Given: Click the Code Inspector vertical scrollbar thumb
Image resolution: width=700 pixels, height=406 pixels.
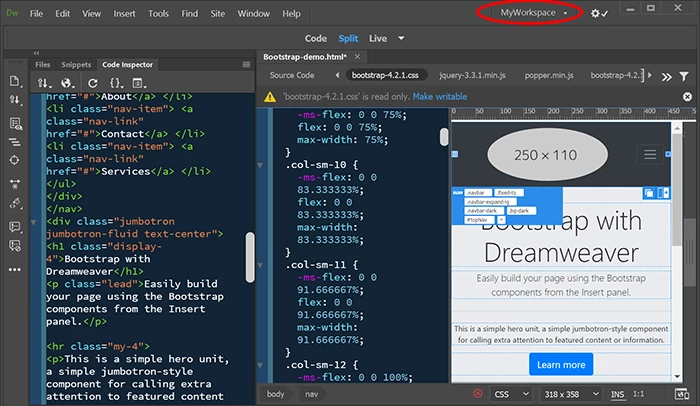Looking at the screenshot, I should tap(250, 257).
